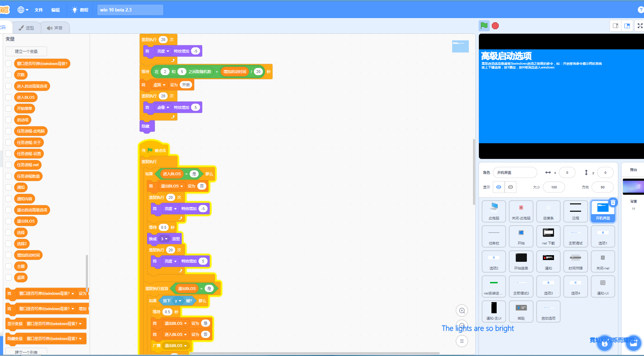Check the 任务进程-net variable checkbox
Viewport: 644px width, 356px height.
click(9, 165)
